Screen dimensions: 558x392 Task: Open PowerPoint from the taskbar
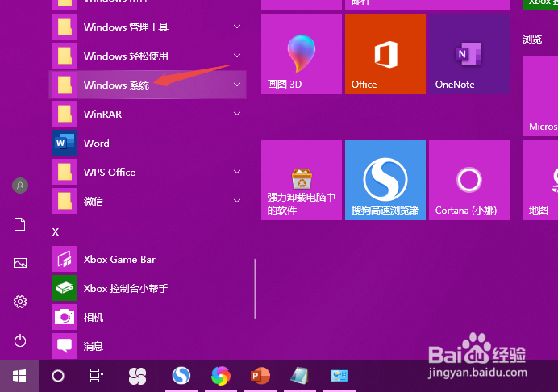coord(260,376)
